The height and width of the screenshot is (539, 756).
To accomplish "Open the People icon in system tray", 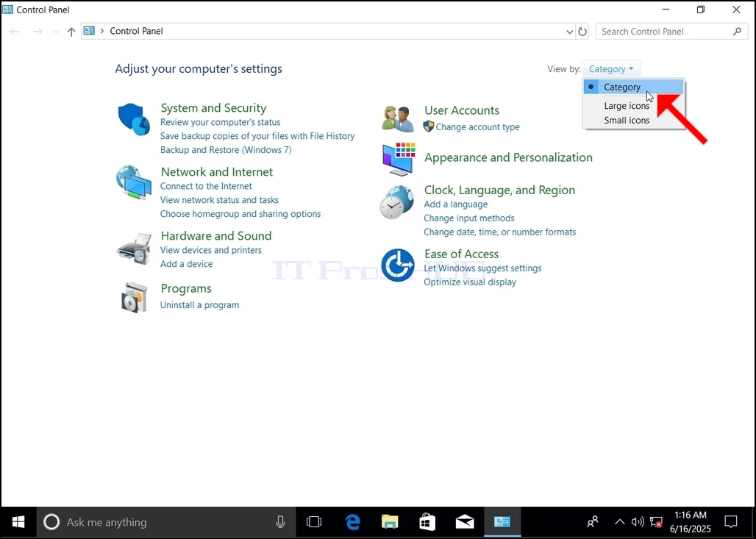I will pyautogui.click(x=593, y=522).
